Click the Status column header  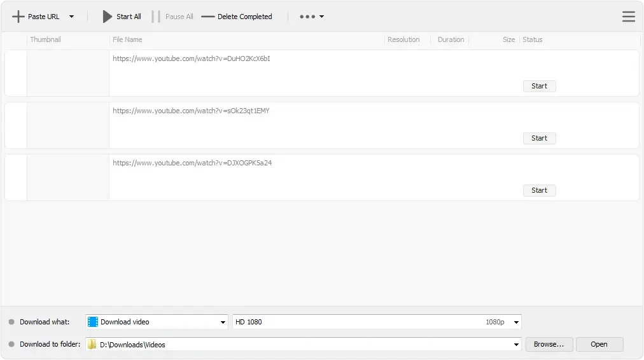point(532,39)
